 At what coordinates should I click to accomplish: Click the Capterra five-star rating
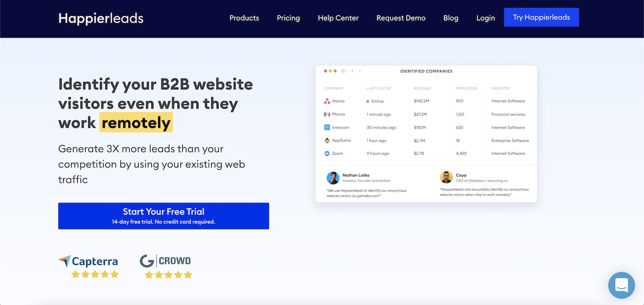95,274
